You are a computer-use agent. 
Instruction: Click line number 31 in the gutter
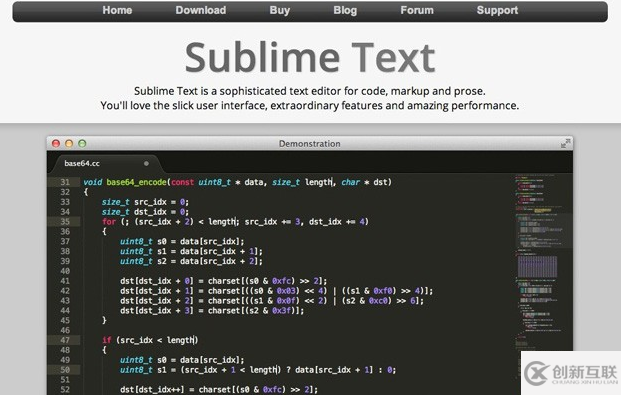(x=65, y=182)
